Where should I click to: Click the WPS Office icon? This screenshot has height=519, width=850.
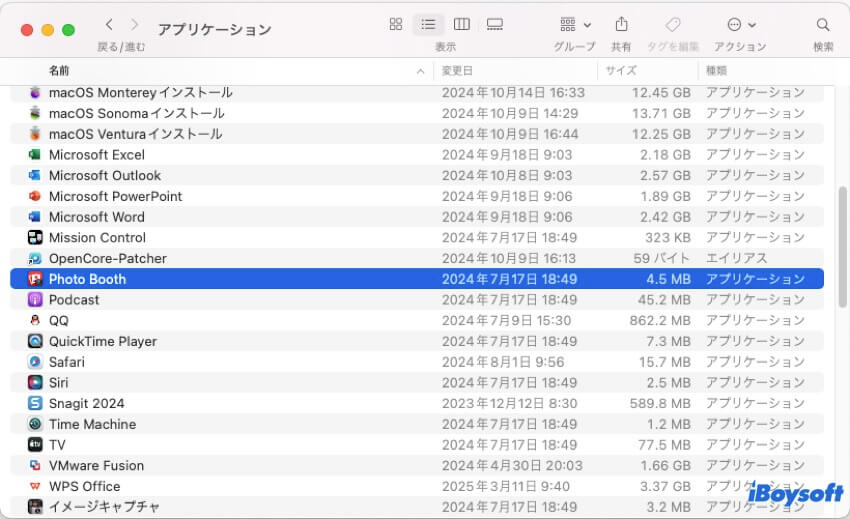click(x=35, y=486)
